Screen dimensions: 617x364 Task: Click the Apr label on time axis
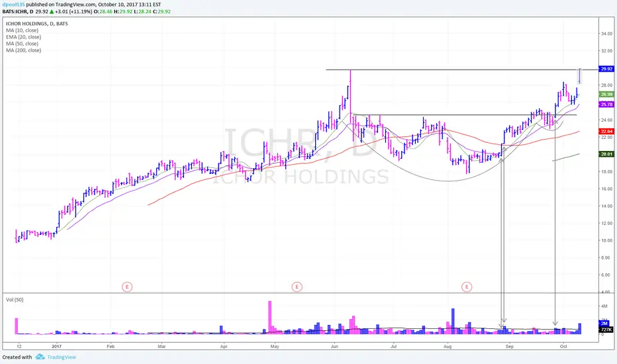(x=224, y=347)
